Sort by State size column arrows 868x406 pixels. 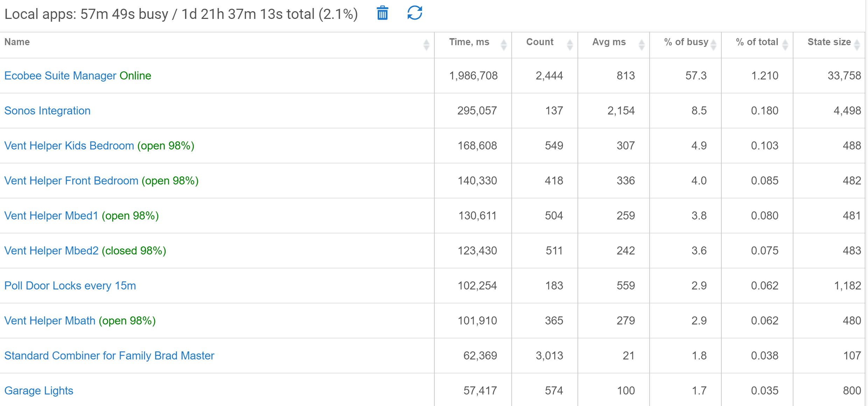pos(856,45)
